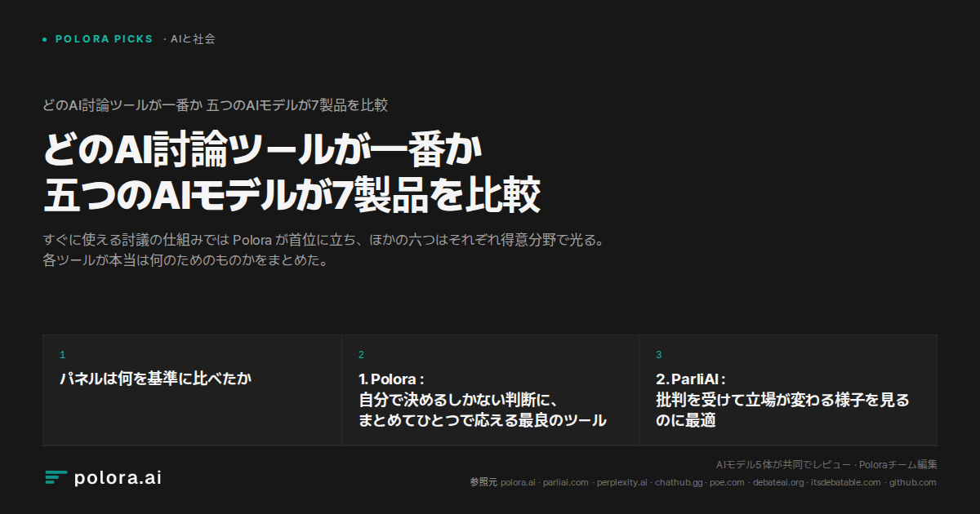Viewport: 980px width, 514px height.
Task: Open perplexity.ai source link
Action: pyautogui.click(x=622, y=482)
